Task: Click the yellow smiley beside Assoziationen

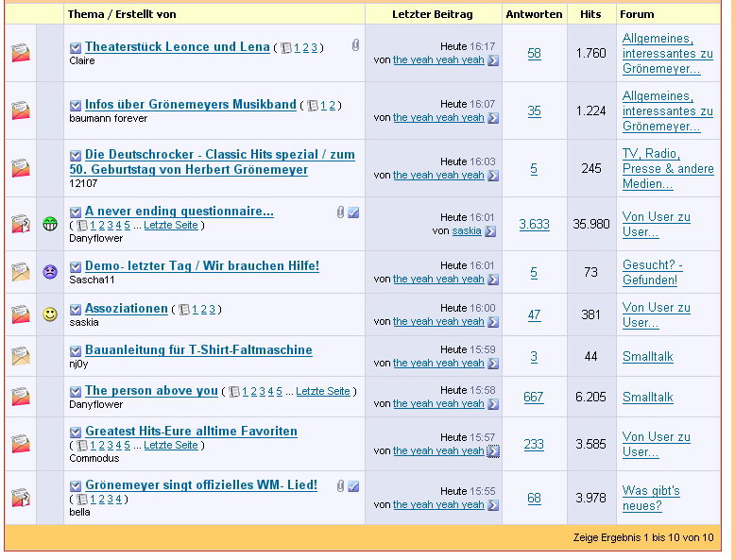Action: tap(50, 314)
